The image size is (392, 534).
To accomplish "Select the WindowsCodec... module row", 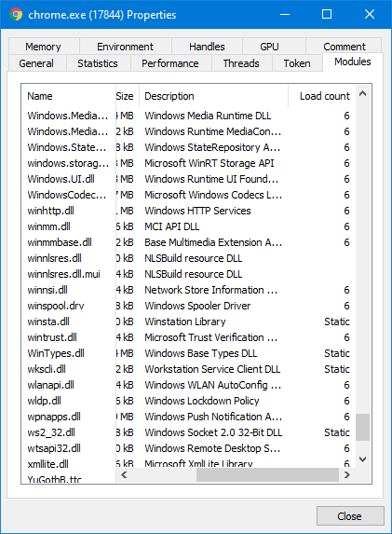I will tap(188, 195).
